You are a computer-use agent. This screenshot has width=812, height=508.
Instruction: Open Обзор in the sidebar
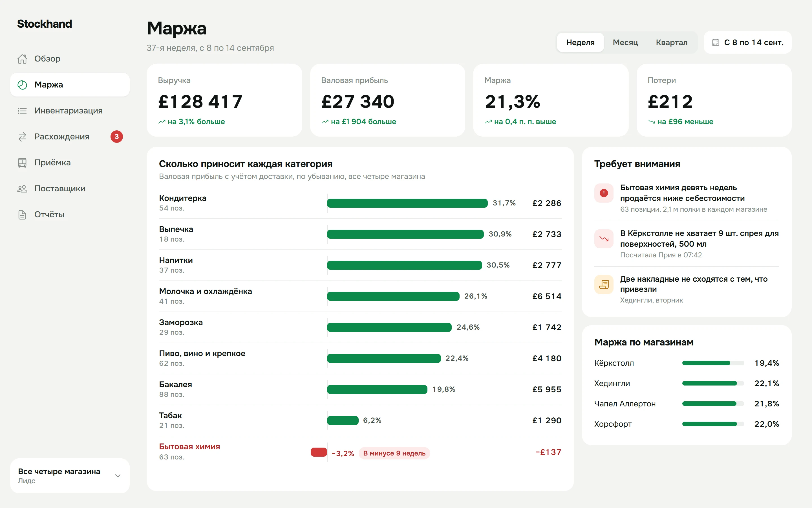click(x=70, y=59)
